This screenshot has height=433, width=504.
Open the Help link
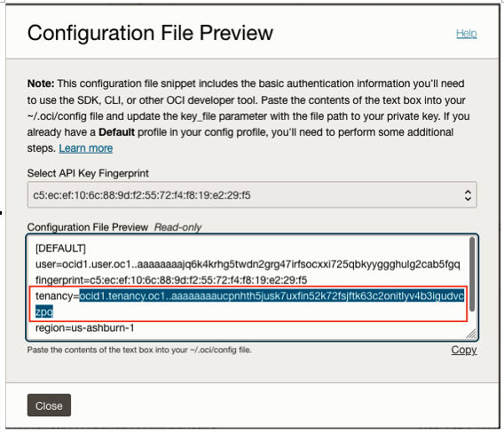click(x=467, y=34)
